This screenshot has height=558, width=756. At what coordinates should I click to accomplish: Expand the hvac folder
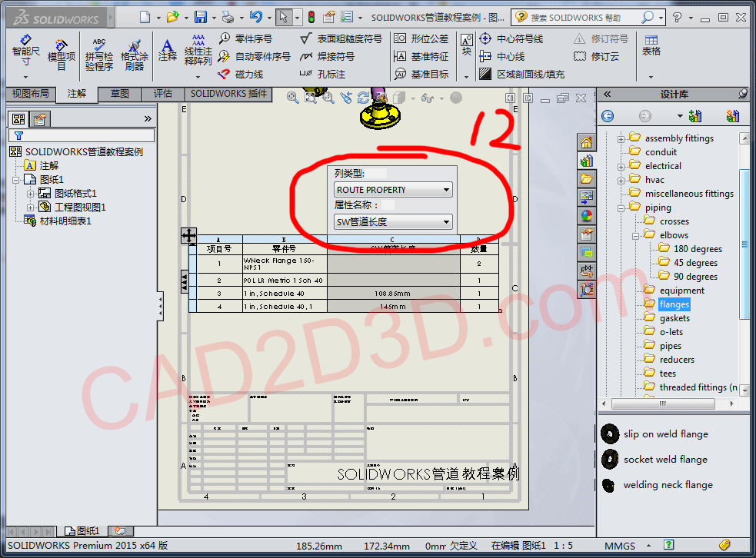(621, 181)
